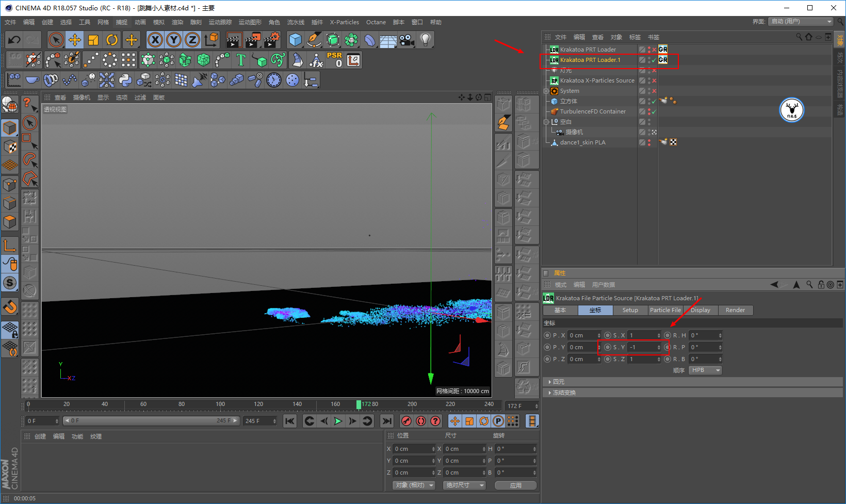846x504 pixels.
Task: Open the HPB rotation order dropdown
Action: point(705,370)
